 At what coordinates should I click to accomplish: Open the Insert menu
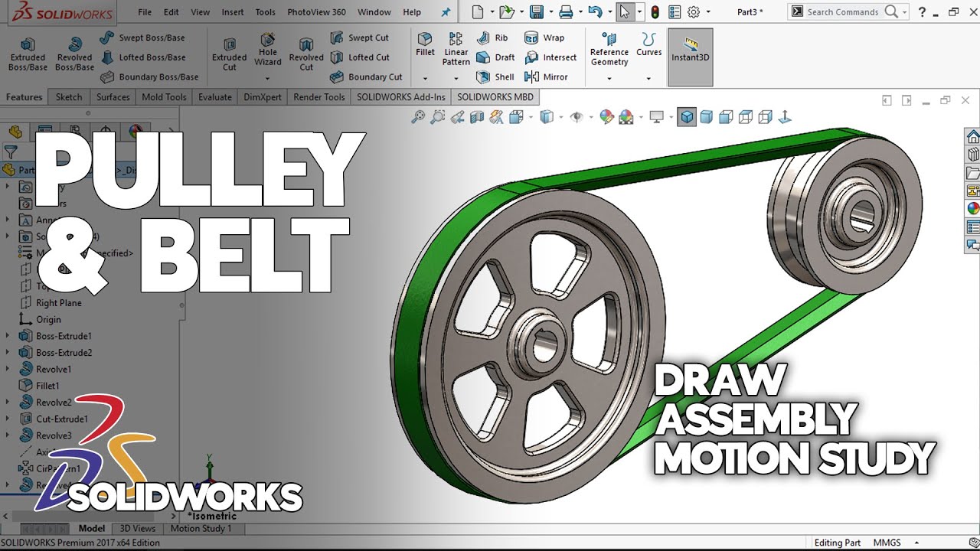[x=233, y=12]
